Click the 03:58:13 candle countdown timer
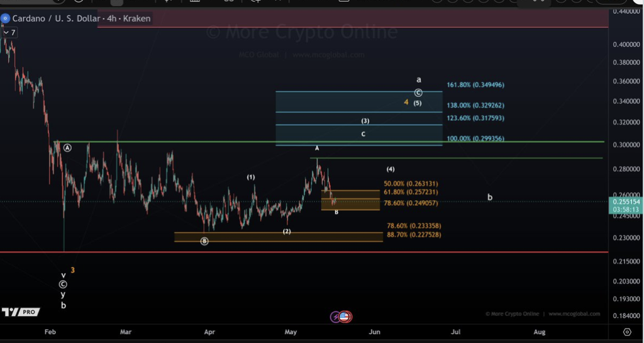The height and width of the screenshot is (343, 644). click(626, 210)
